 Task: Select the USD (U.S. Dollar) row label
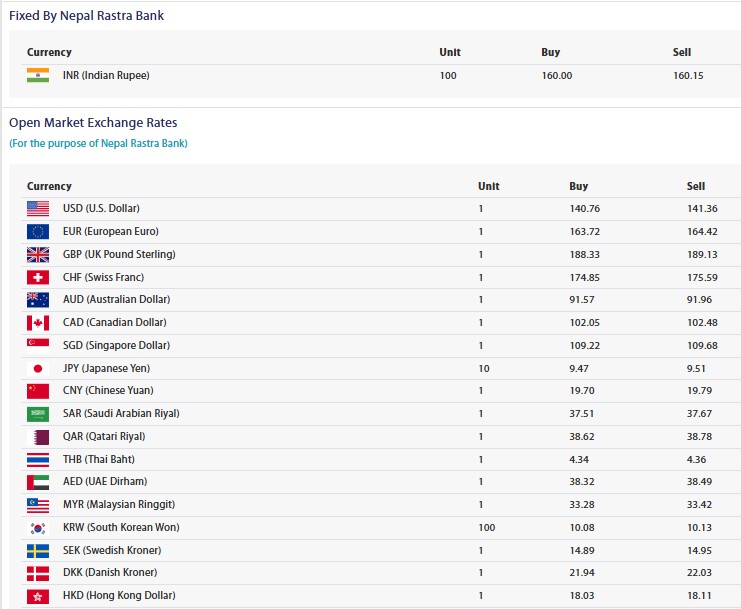pos(101,208)
